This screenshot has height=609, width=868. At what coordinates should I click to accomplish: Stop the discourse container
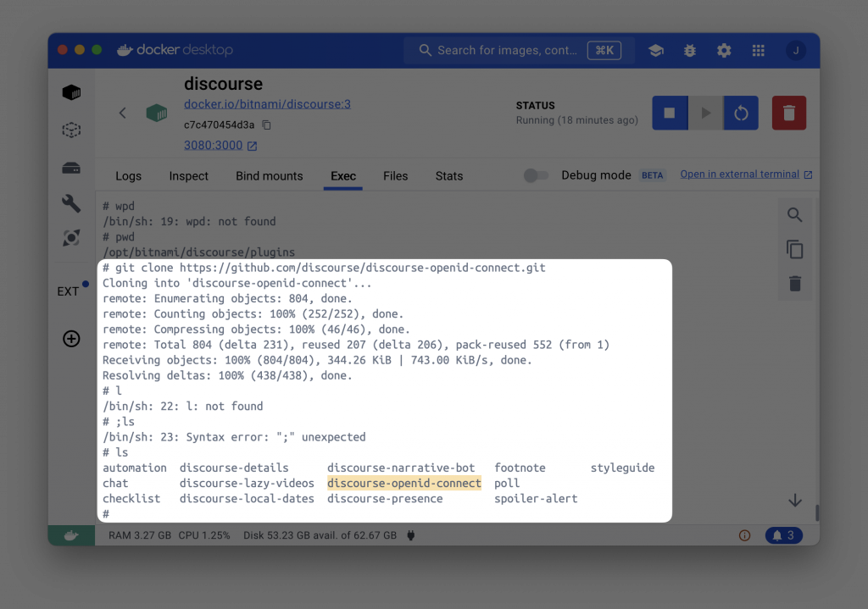pos(670,113)
